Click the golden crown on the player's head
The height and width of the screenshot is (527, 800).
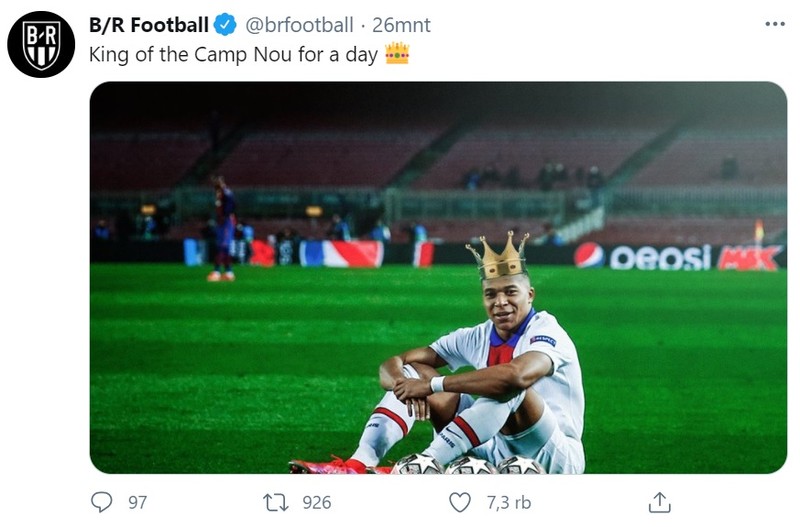pyautogui.click(x=497, y=256)
